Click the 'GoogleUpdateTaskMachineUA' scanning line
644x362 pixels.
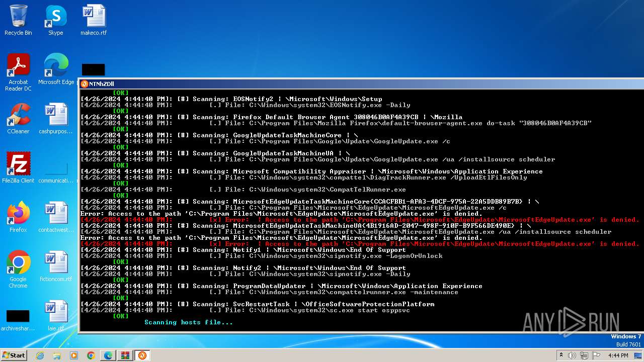pyautogui.click(x=215, y=153)
